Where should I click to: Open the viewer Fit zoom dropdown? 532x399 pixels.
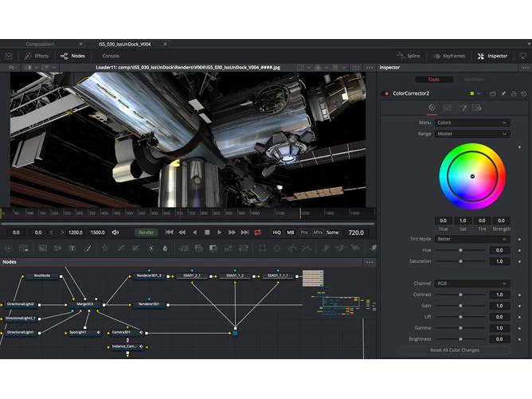13,68
